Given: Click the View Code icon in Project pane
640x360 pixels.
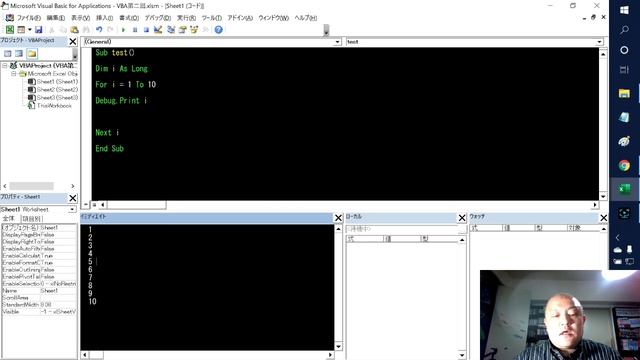Looking at the screenshot, I should click(7, 53).
